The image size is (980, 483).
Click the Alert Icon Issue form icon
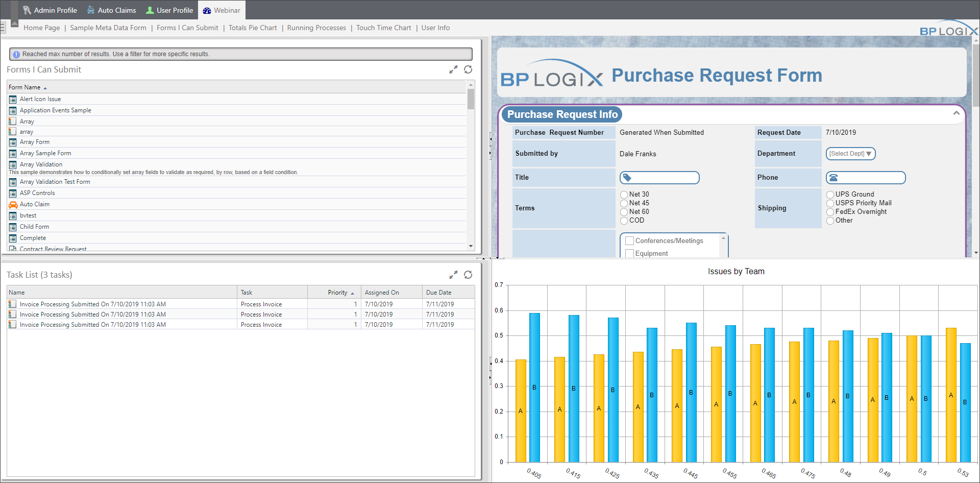coord(13,99)
